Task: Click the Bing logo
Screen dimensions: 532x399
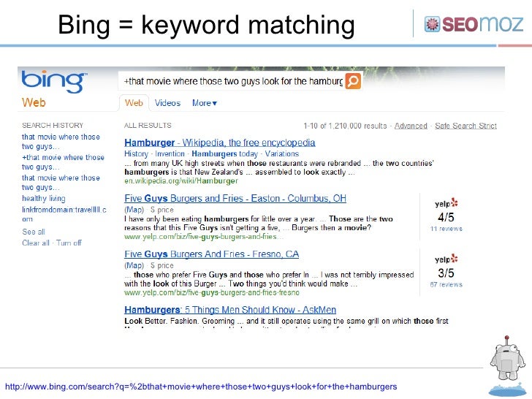Action: click(55, 80)
